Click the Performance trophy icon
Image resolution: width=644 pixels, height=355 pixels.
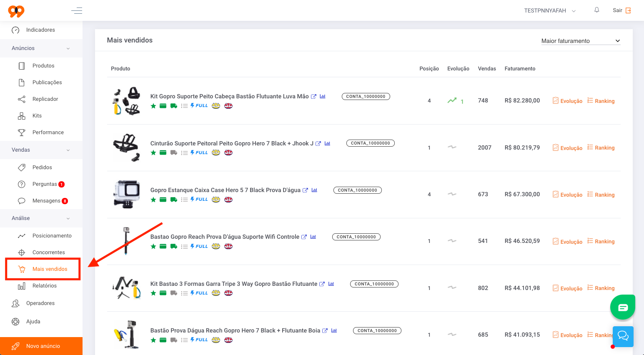click(x=22, y=132)
